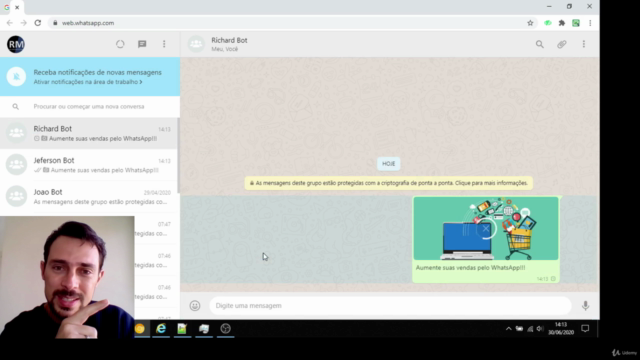Open the Jeferson Bot conversation
The width and height of the screenshot is (640, 360).
[89, 165]
